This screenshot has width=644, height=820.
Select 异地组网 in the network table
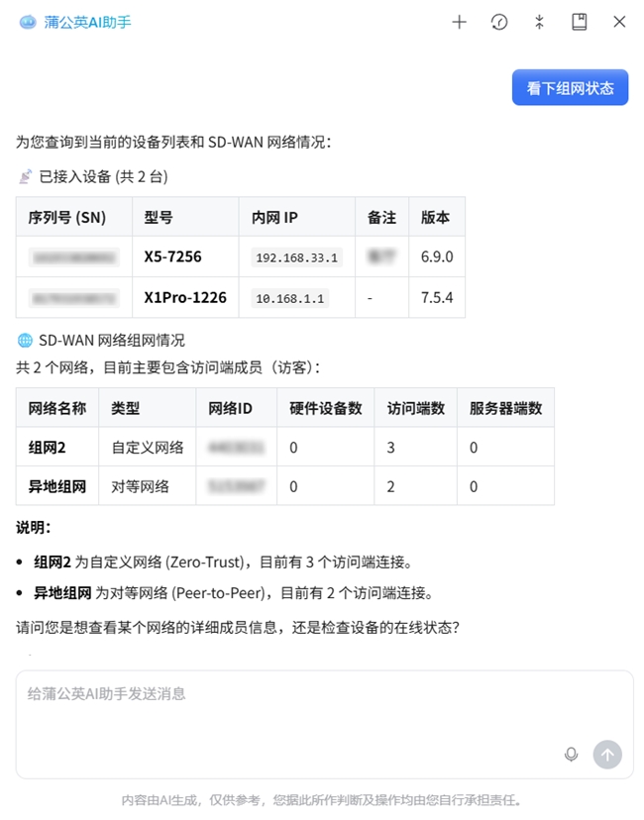pyautogui.click(x=57, y=487)
